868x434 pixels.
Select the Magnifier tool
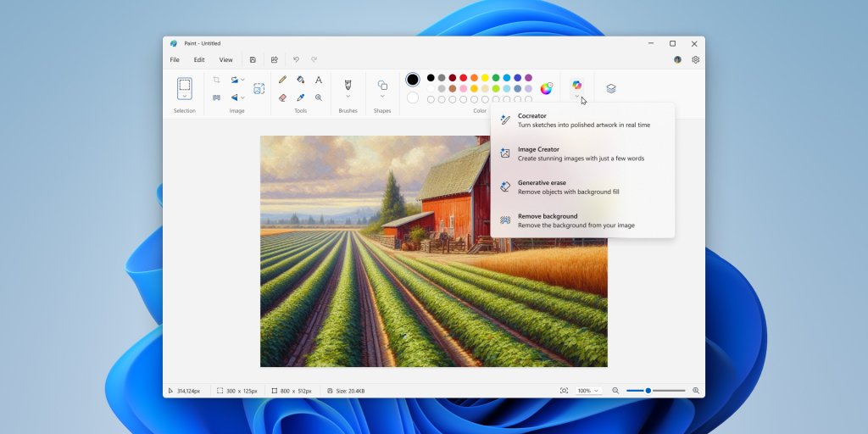pos(319,97)
